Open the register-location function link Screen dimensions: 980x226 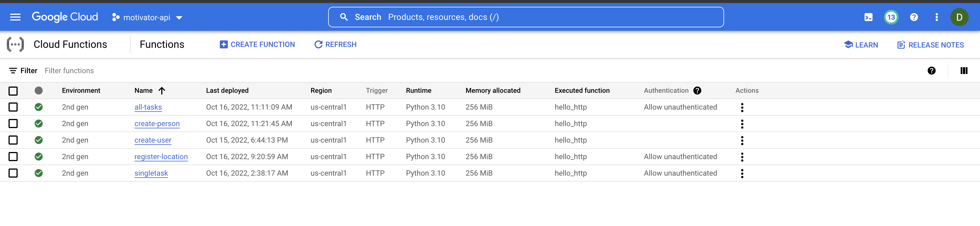click(161, 157)
